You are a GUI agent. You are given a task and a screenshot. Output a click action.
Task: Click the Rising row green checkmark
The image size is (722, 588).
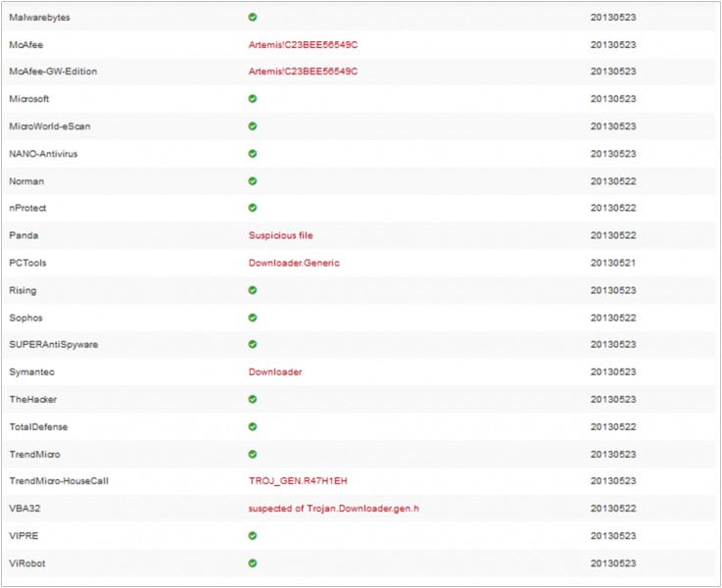[252, 290]
